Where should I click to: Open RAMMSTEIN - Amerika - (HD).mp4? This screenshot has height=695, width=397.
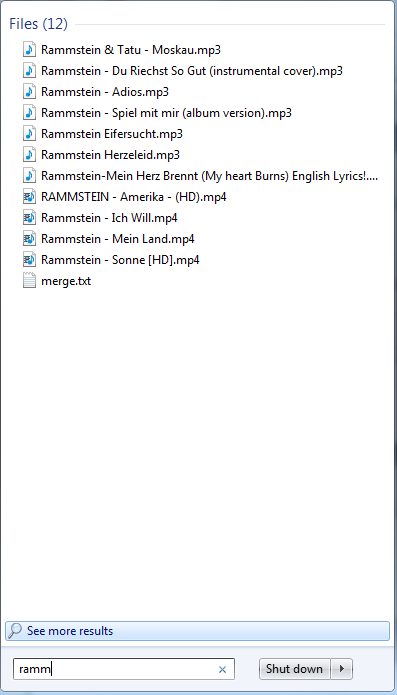click(134, 197)
